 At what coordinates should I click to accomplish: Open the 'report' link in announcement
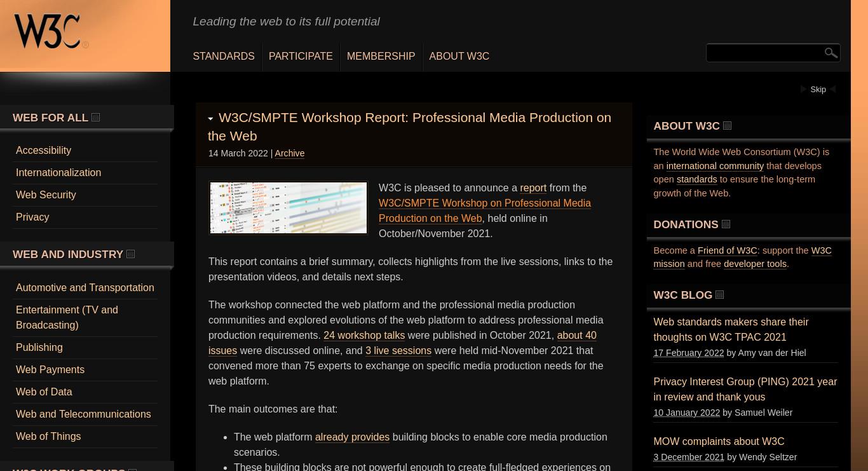tap(533, 188)
